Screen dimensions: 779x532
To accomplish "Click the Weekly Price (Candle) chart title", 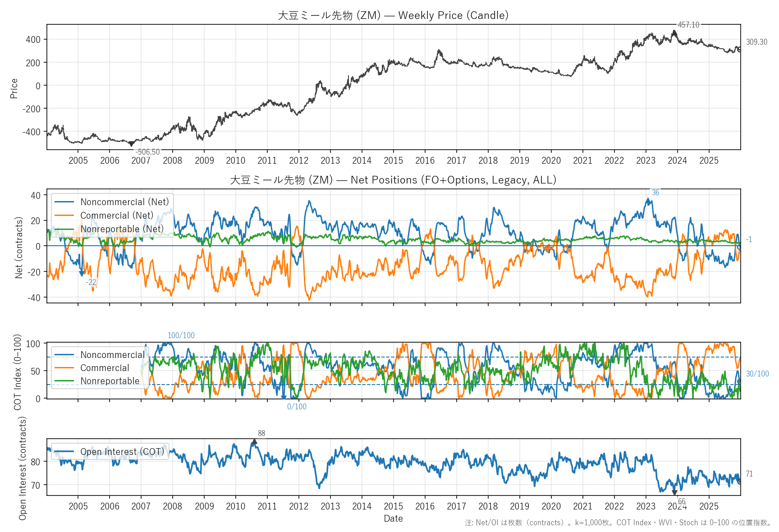I will (393, 15).
